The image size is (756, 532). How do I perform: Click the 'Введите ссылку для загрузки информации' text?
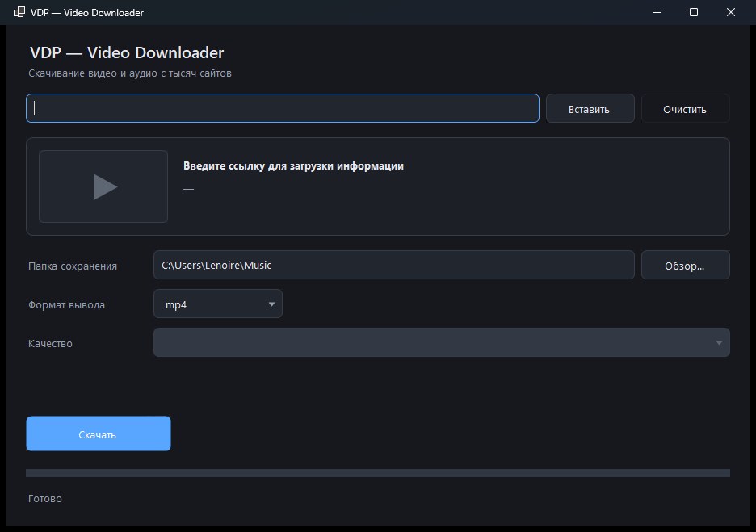[294, 166]
